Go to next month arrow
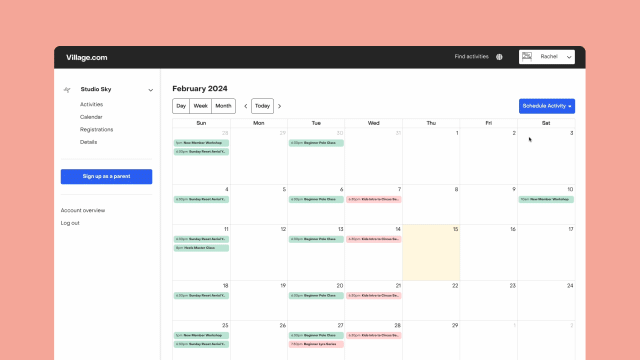The height and width of the screenshot is (360, 640). tap(280, 106)
